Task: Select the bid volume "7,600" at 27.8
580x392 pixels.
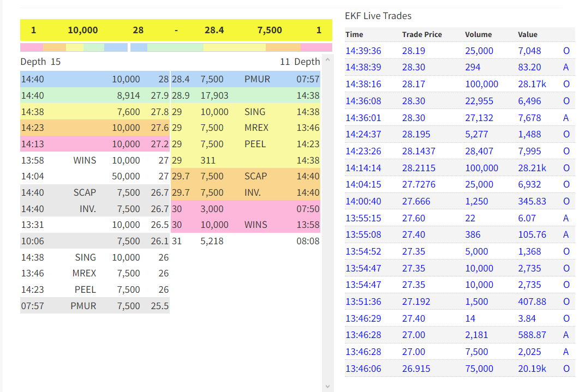Action: click(128, 112)
